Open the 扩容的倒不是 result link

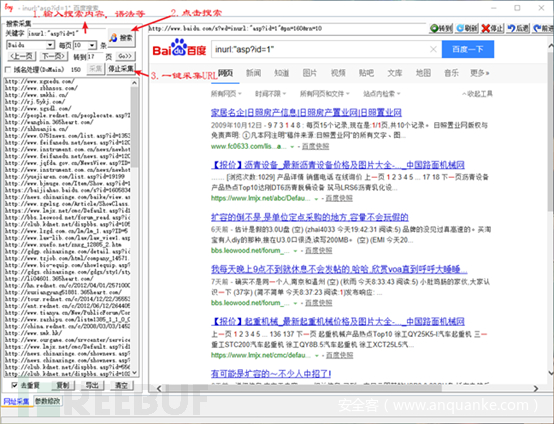point(310,217)
